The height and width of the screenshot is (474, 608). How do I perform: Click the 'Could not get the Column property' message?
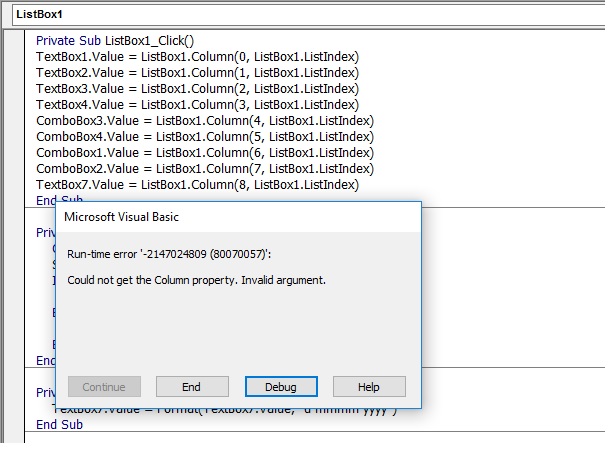(x=196, y=280)
